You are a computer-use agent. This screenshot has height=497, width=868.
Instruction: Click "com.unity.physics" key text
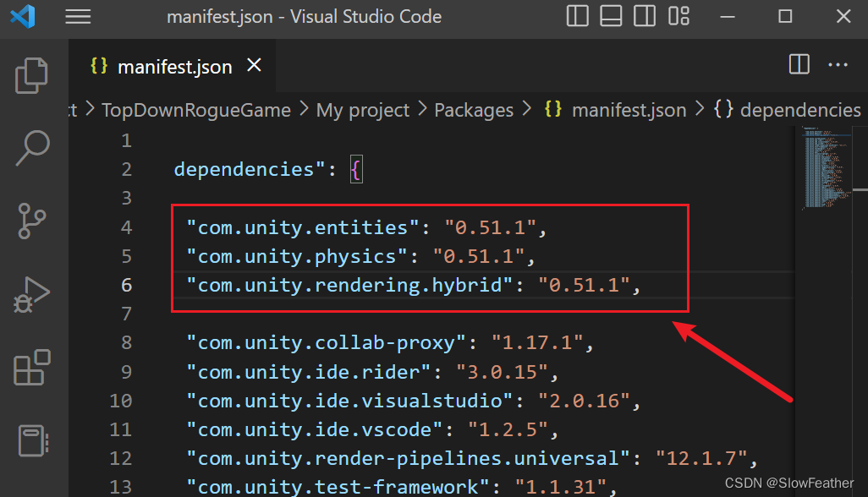(x=297, y=256)
